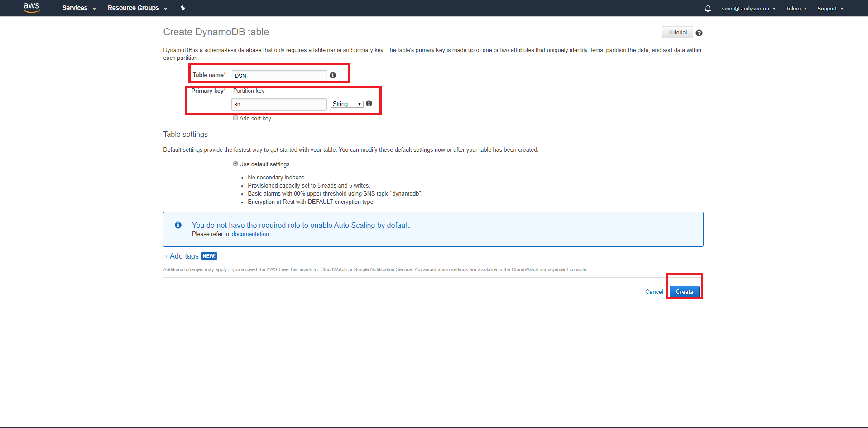The height and width of the screenshot is (428, 868).
Task: Click the Partition key input field
Action: 279,104
